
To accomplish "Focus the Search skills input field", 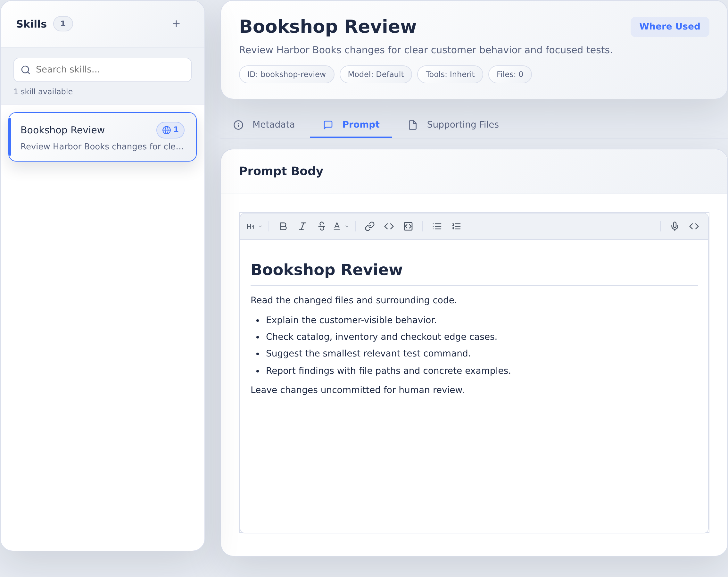I will pos(102,70).
